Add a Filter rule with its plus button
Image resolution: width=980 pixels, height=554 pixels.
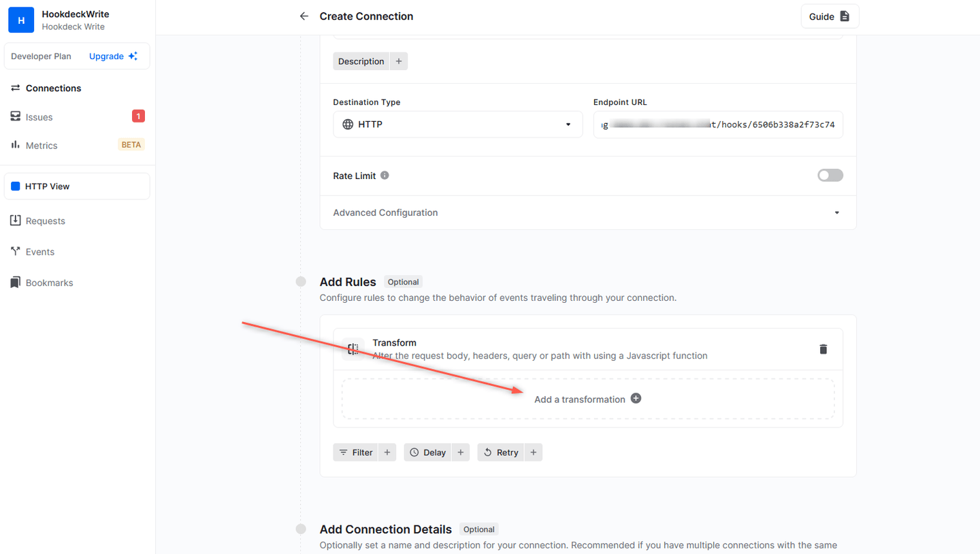(387, 452)
